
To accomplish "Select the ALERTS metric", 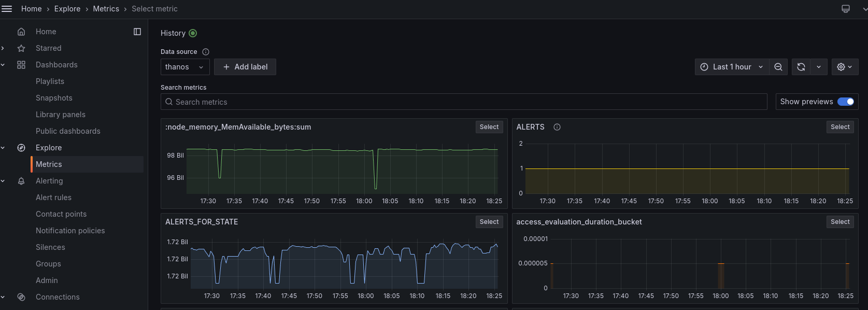I will 840,127.
